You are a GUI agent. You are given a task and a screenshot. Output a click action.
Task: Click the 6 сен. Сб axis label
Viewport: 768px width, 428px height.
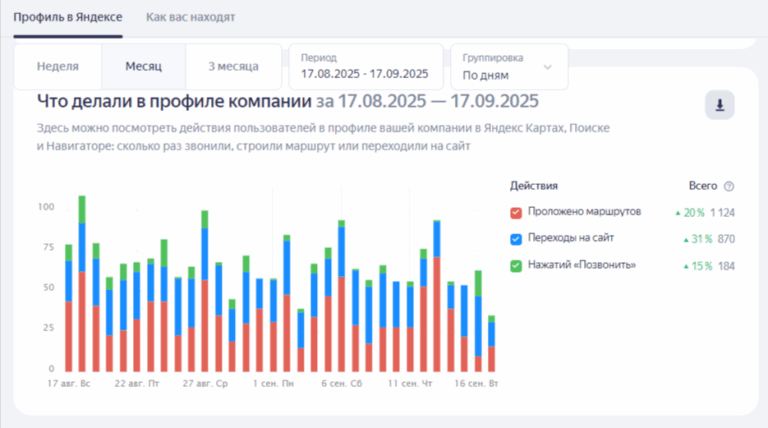coord(342,383)
